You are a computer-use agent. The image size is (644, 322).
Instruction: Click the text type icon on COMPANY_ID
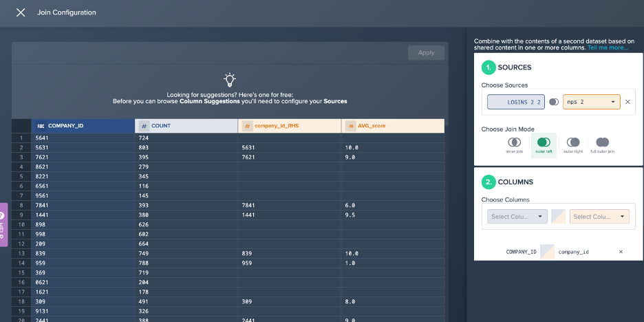pyautogui.click(x=41, y=126)
